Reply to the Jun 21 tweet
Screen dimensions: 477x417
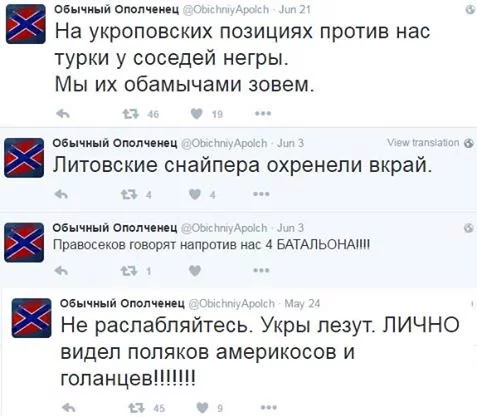point(63,114)
